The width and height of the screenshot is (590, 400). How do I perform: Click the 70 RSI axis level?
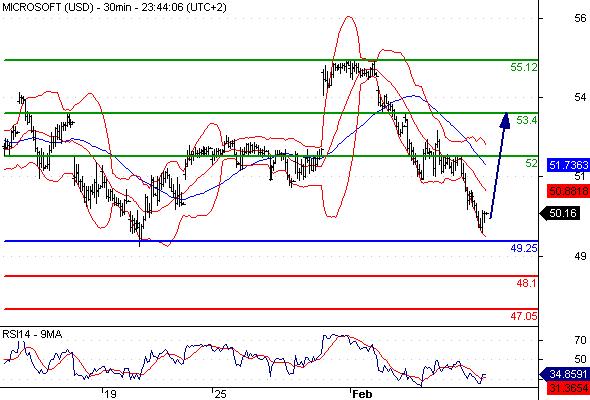(x=581, y=340)
